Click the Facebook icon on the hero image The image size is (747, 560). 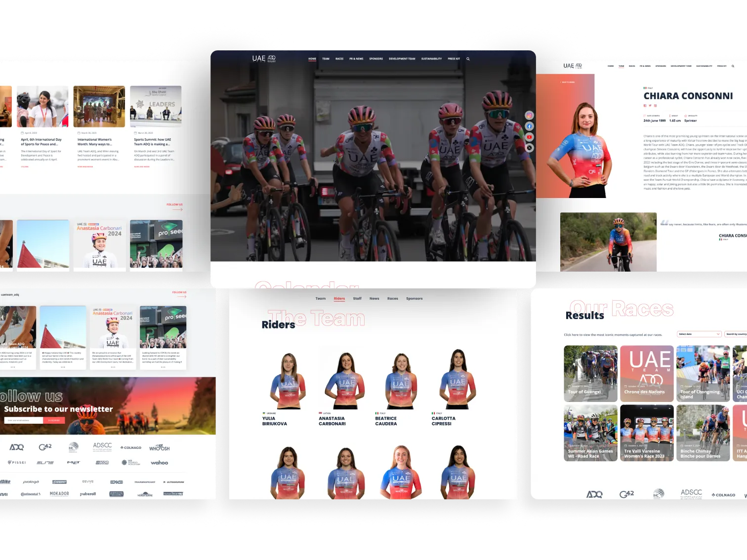click(529, 126)
